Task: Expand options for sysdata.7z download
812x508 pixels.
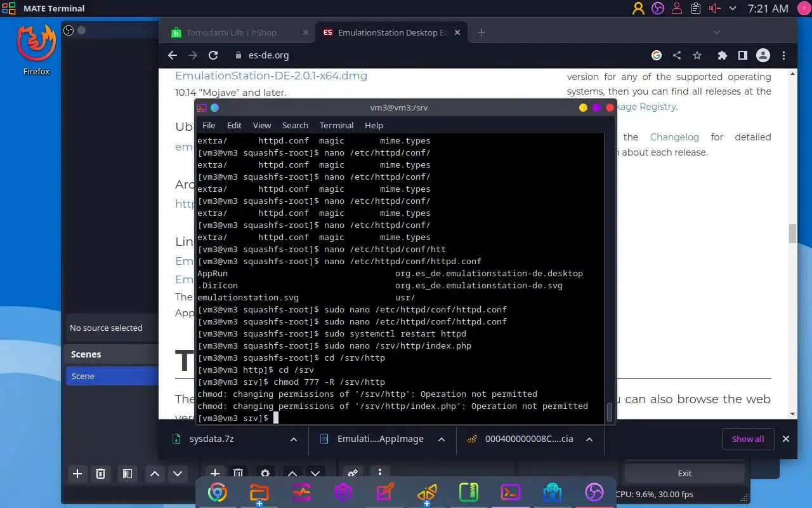Action: [x=293, y=439]
